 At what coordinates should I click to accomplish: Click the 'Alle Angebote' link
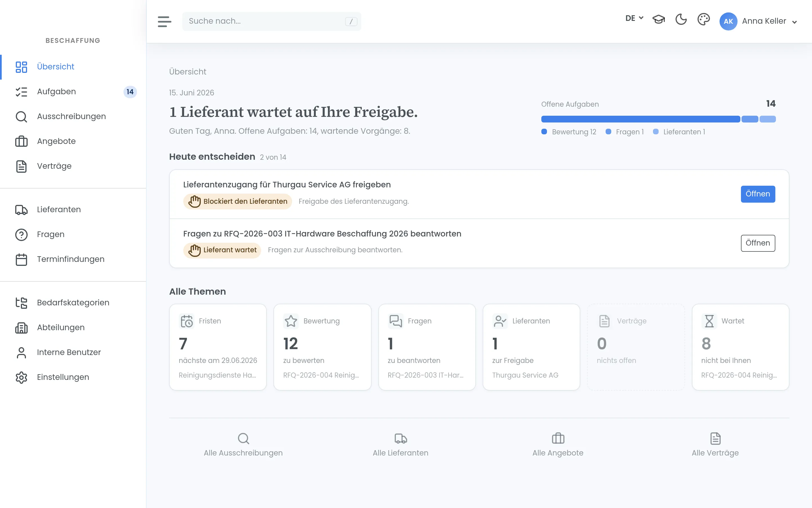[x=558, y=453]
